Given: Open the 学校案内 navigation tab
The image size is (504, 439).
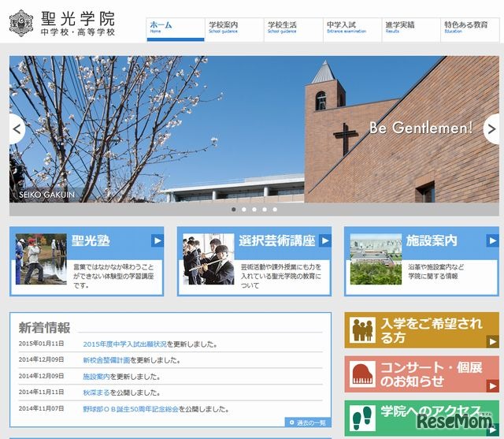Looking at the screenshot, I should tap(233, 28).
